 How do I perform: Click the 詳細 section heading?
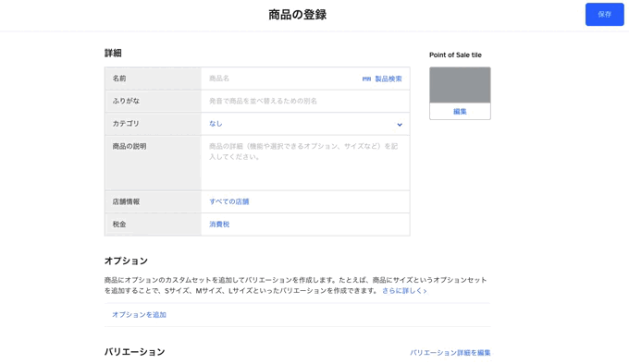click(113, 53)
